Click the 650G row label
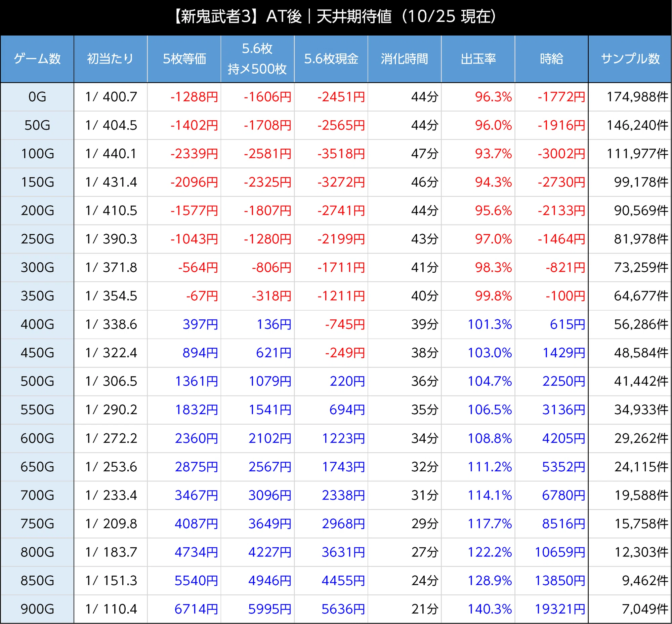This screenshot has height=624, width=672. [37, 467]
